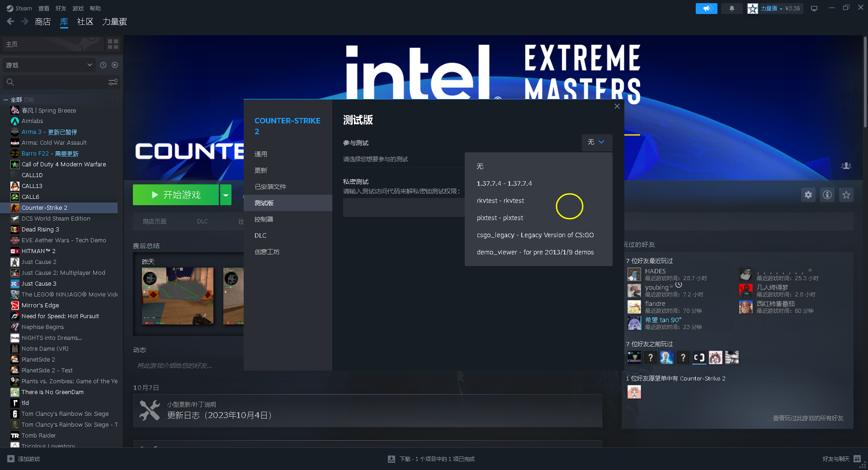The width and height of the screenshot is (868, 470).
Task: Select Mirror's Edge in library
Action: pyautogui.click(x=40, y=305)
